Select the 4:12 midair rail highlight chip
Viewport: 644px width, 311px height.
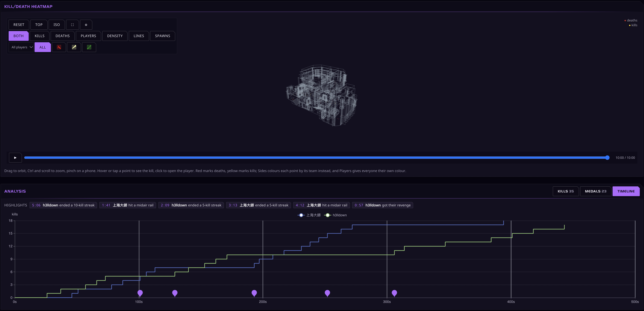click(x=321, y=205)
